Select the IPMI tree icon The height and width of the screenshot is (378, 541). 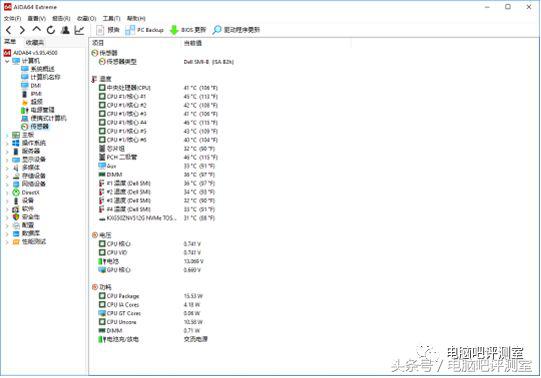[x=24, y=94]
